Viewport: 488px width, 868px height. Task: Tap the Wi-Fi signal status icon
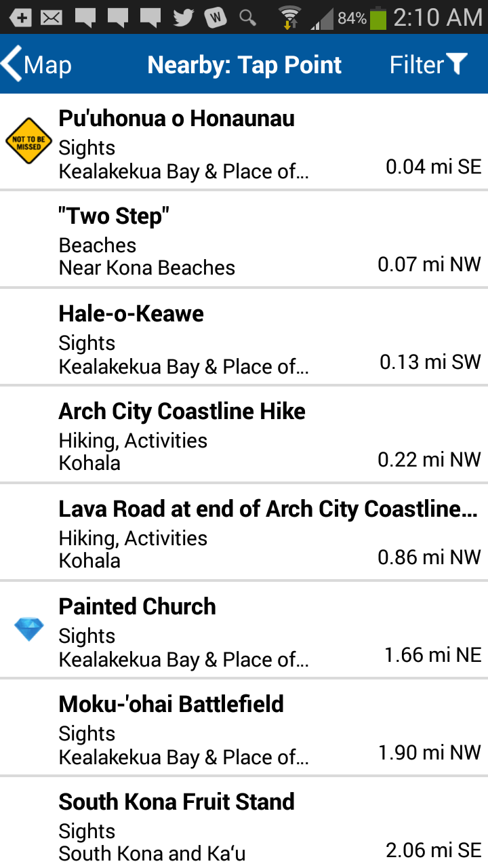coord(289,17)
